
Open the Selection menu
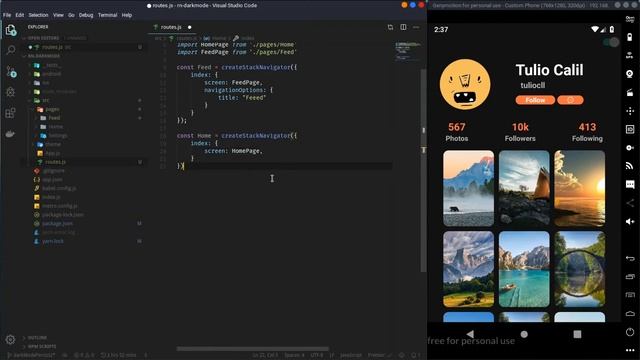[x=38, y=15]
